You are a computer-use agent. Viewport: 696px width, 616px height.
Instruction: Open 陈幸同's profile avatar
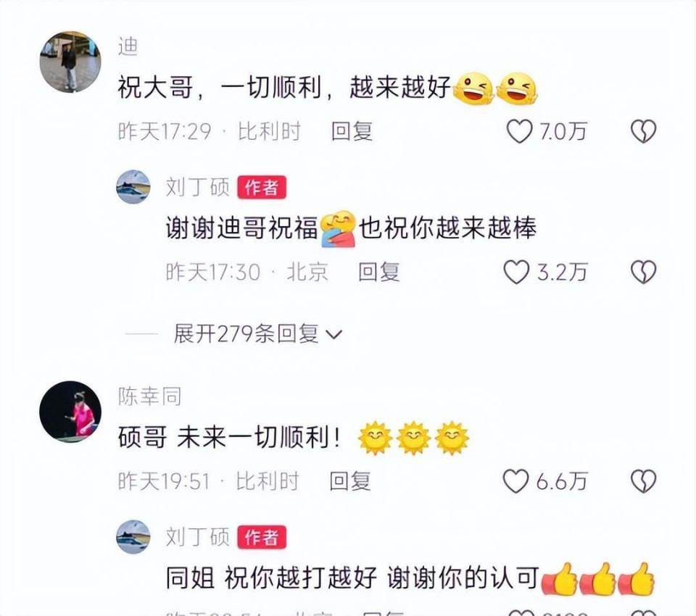[x=70, y=412]
